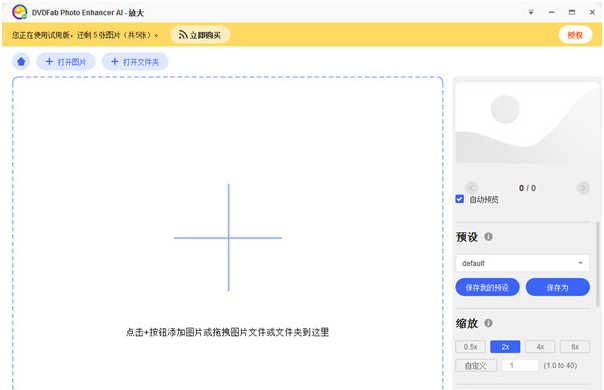Minimize the DVDFab window
The height and width of the screenshot is (390, 604).
pyautogui.click(x=552, y=12)
